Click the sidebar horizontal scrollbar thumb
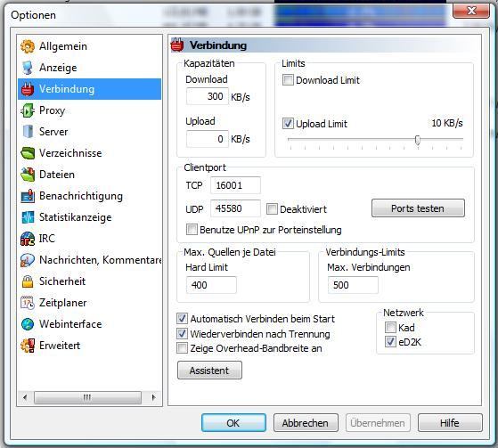The height and width of the screenshot is (448, 498). pyautogui.click(x=87, y=397)
